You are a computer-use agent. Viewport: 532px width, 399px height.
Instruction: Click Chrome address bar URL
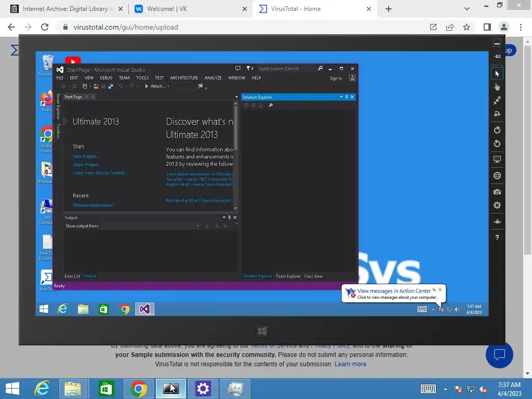tap(126, 27)
